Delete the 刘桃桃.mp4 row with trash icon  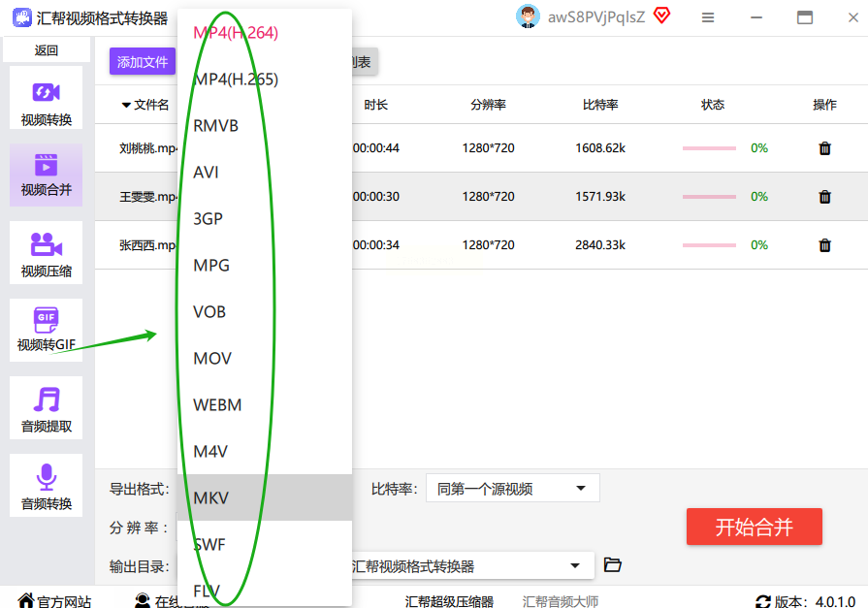[x=824, y=148]
